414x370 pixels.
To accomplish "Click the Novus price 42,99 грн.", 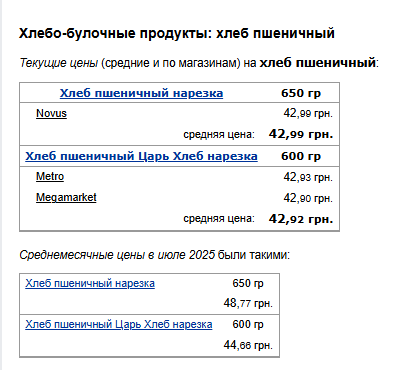I will [x=308, y=113].
